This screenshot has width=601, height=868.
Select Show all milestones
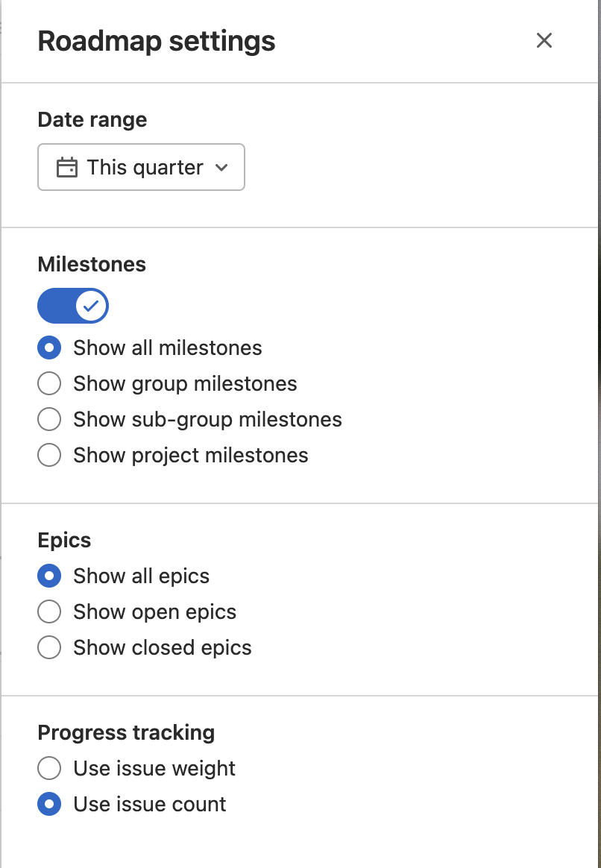pyautogui.click(x=48, y=347)
